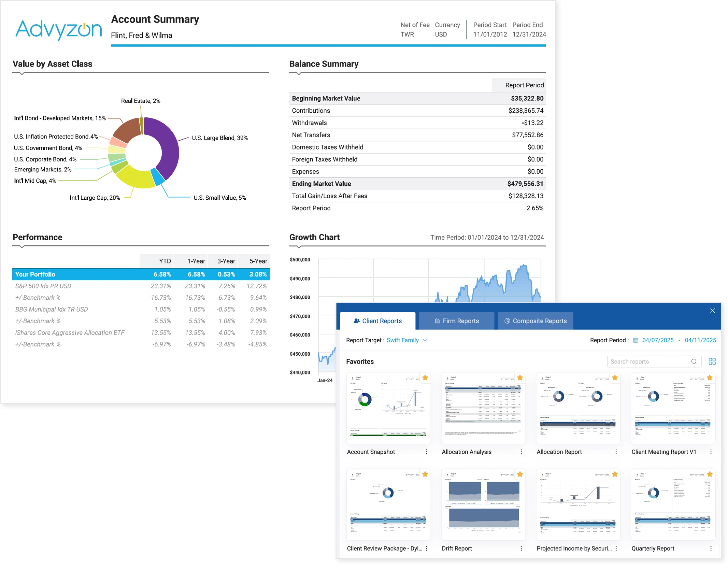Open the Drift Report thumbnail
Screen dimensions: 728x569
483,504
